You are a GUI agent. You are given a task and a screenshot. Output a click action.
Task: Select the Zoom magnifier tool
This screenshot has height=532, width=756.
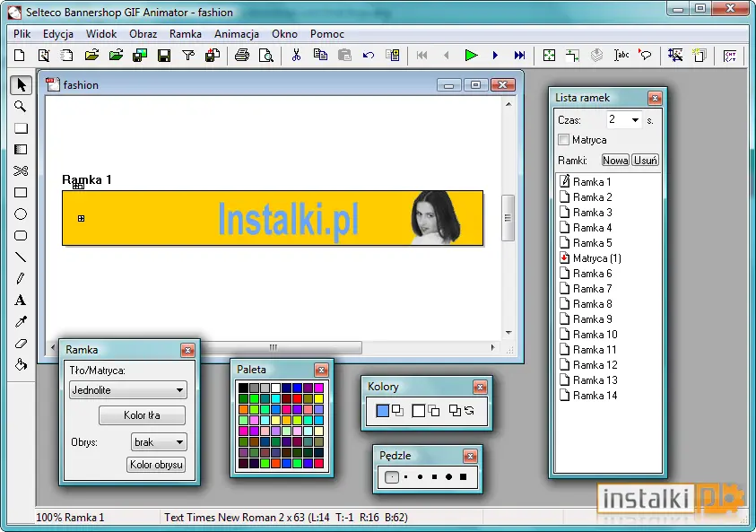[21, 106]
